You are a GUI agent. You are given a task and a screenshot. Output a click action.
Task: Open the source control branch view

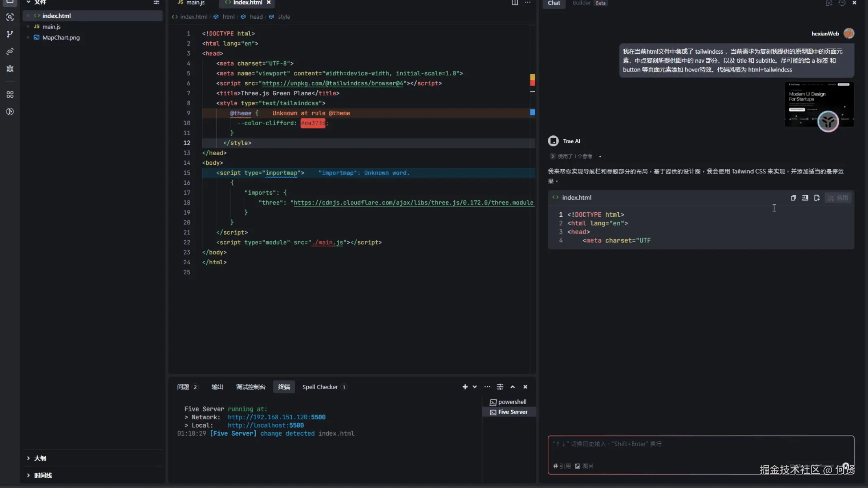pos(10,34)
